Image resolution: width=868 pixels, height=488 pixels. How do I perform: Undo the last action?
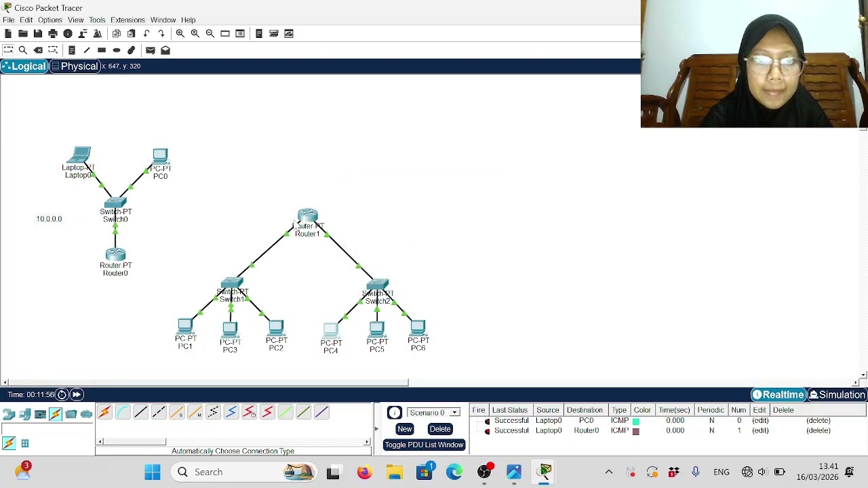(146, 33)
